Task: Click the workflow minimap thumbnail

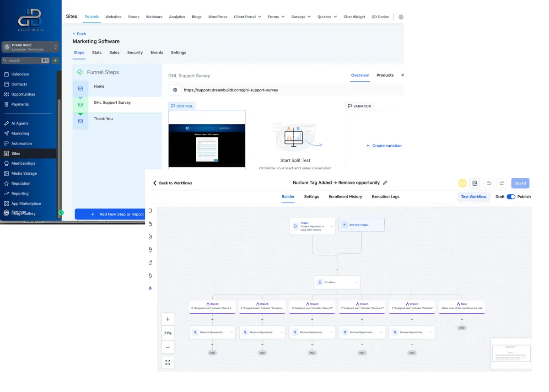Action: tap(511, 354)
